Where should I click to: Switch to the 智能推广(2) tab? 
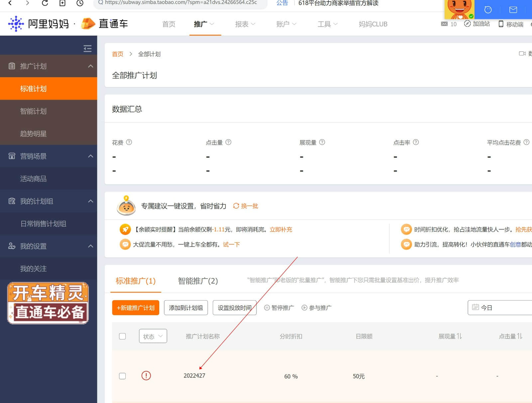(x=198, y=281)
